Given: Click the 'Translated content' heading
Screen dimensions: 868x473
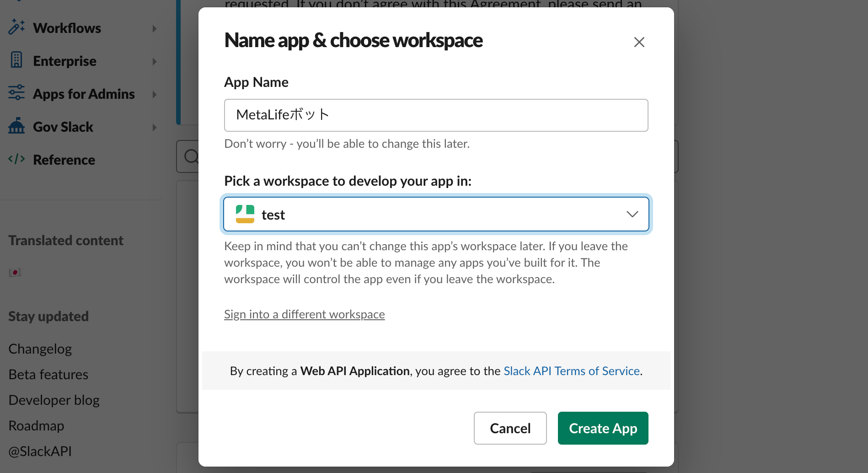Looking at the screenshot, I should pyautogui.click(x=66, y=240).
